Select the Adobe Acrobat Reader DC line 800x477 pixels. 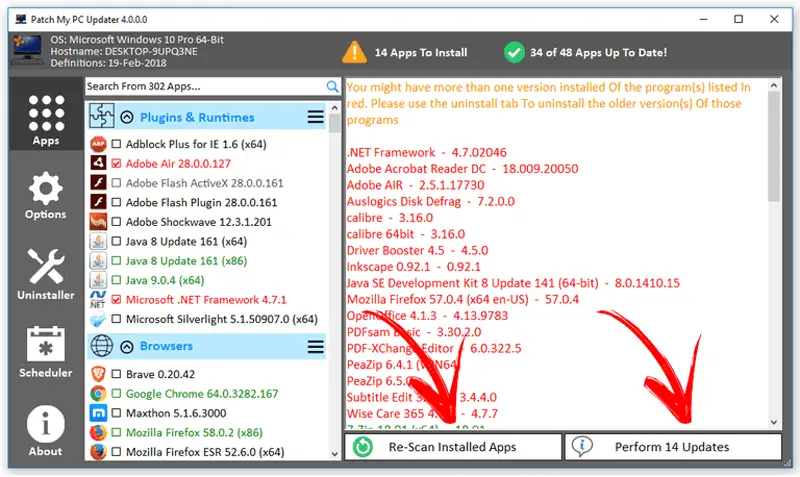462,169
